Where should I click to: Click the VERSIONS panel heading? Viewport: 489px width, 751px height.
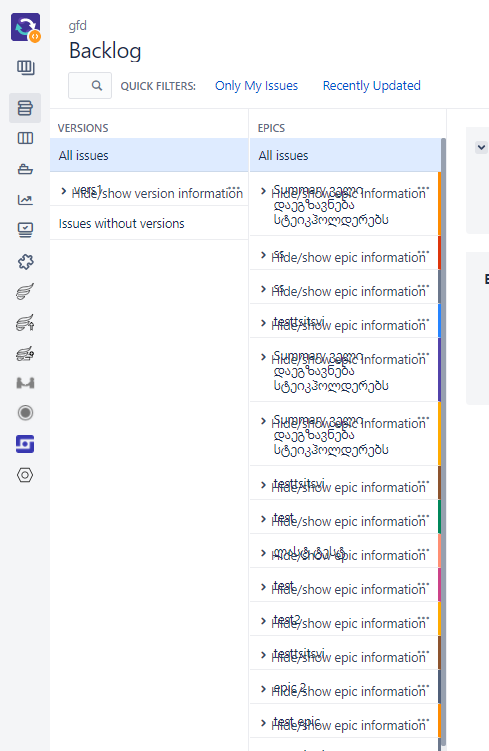pos(83,128)
